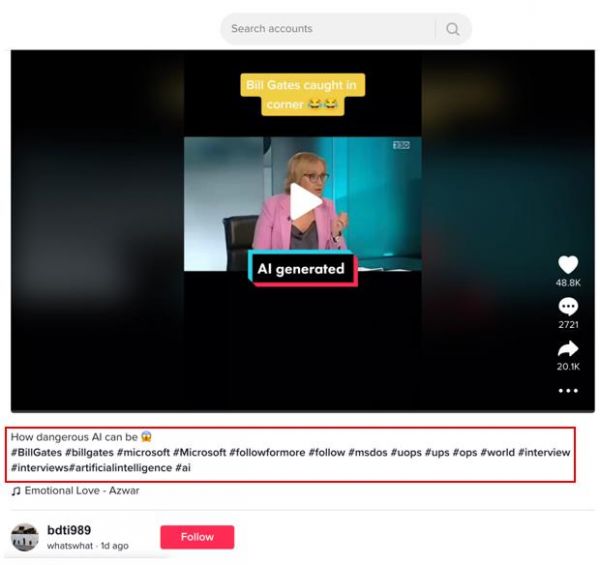Open comments via the speech bubble icon
The image size is (600, 565).
coord(568,307)
